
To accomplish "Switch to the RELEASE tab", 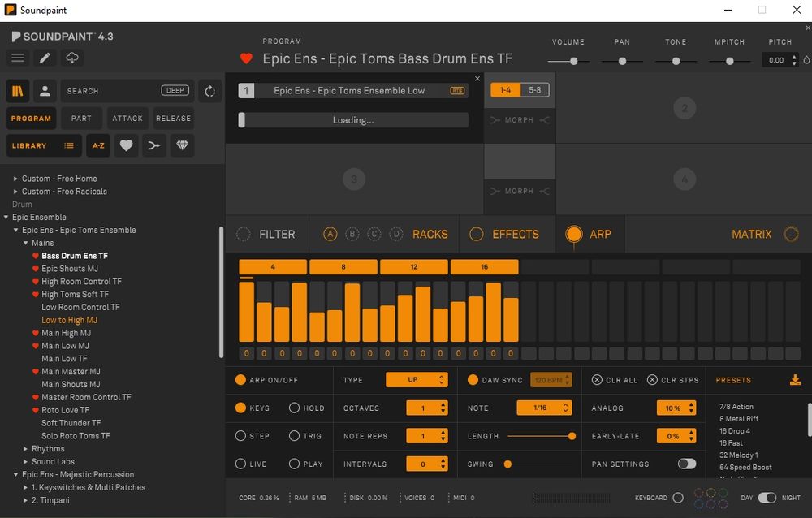I will pyautogui.click(x=174, y=118).
